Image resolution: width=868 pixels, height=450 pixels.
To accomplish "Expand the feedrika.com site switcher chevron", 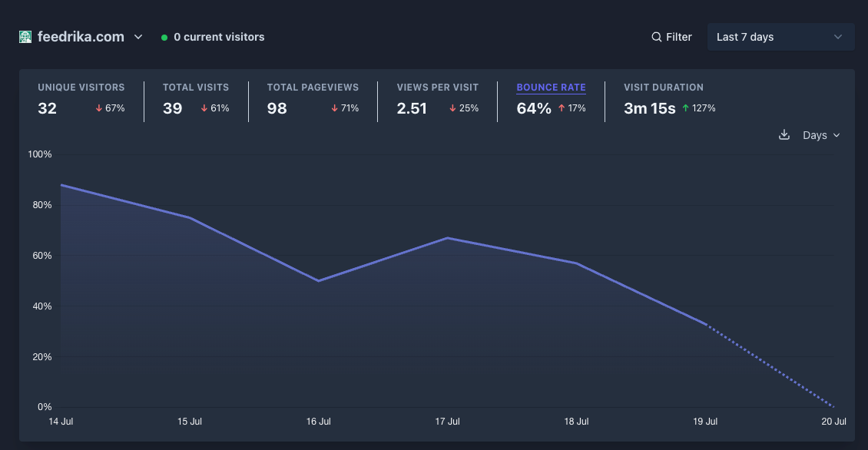I will pos(138,37).
